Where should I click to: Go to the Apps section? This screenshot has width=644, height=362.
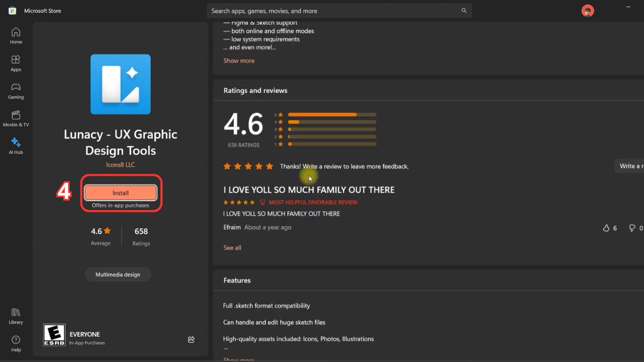[16, 63]
